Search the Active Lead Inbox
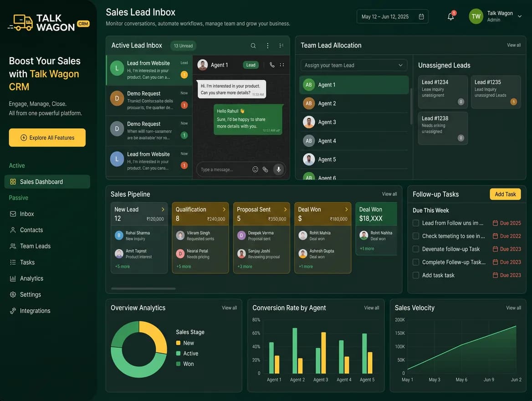 click(253, 46)
